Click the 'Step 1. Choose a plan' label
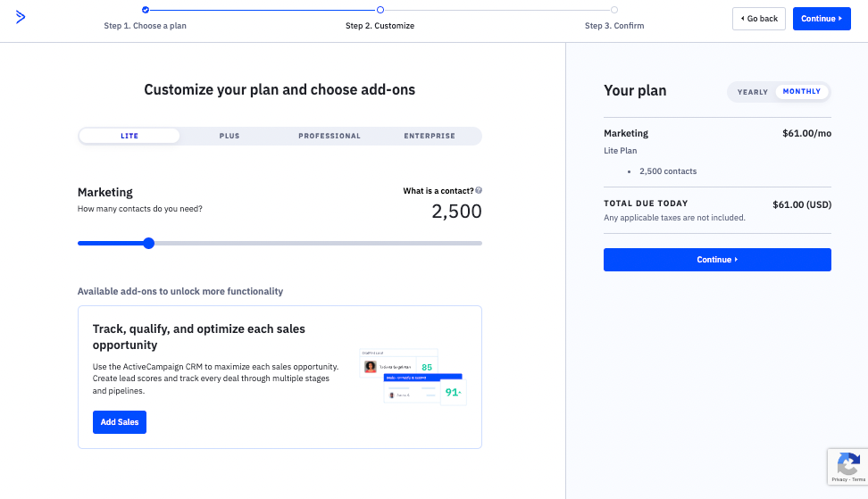This screenshot has height=499, width=868. pos(146,26)
